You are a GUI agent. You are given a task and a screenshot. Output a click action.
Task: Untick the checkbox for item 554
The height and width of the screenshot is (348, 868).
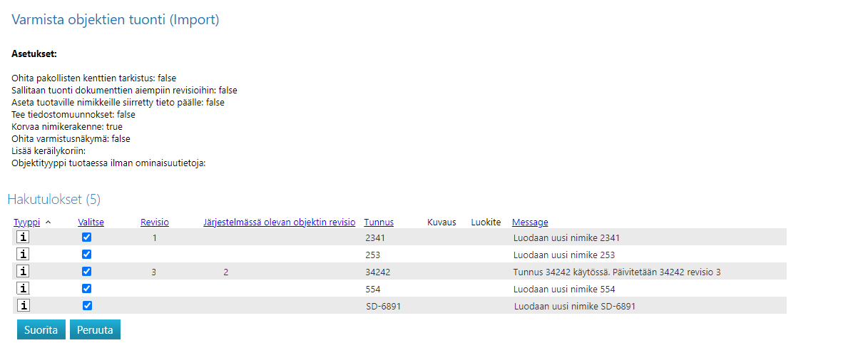87,288
